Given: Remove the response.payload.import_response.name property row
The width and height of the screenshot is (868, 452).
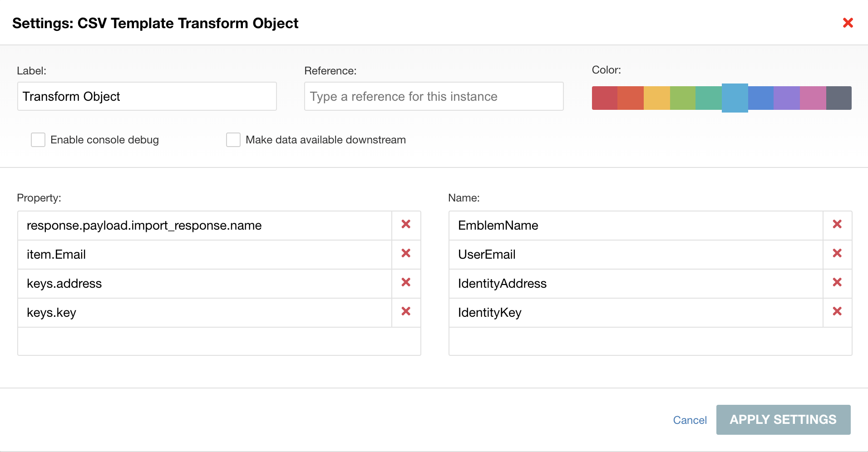Looking at the screenshot, I should tap(406, 225).
